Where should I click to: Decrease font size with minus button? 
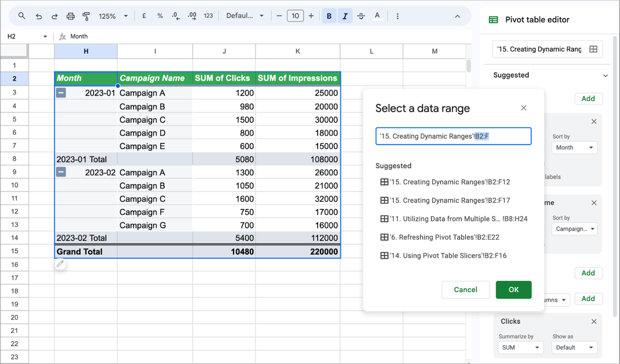(x=279, y=16)
